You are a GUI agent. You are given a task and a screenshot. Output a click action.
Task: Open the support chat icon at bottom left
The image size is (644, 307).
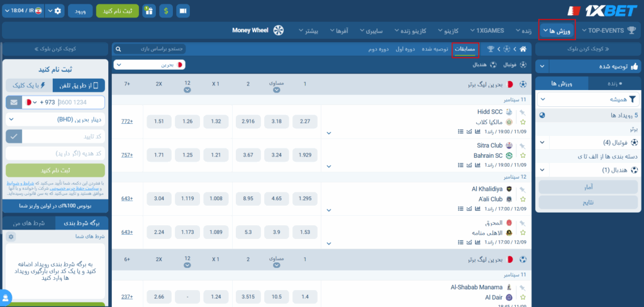point(6,297)
